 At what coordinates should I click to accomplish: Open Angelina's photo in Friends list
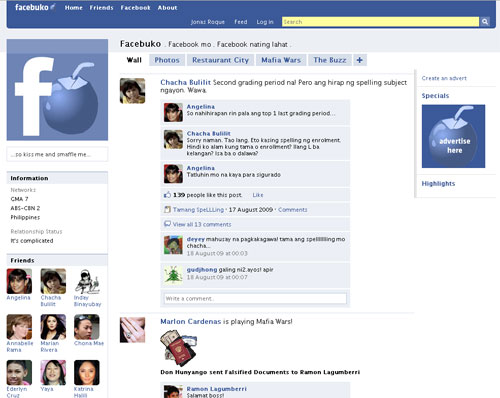pyautogui.click(x=19, y=281)
